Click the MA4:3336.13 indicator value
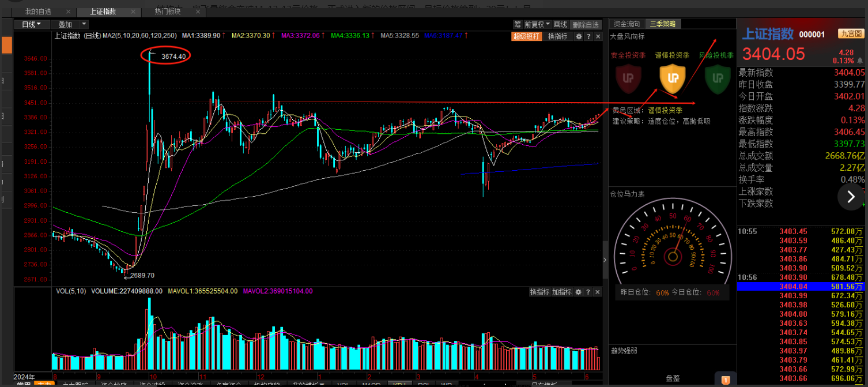868x387 pixels. click(x=350, y=36)
